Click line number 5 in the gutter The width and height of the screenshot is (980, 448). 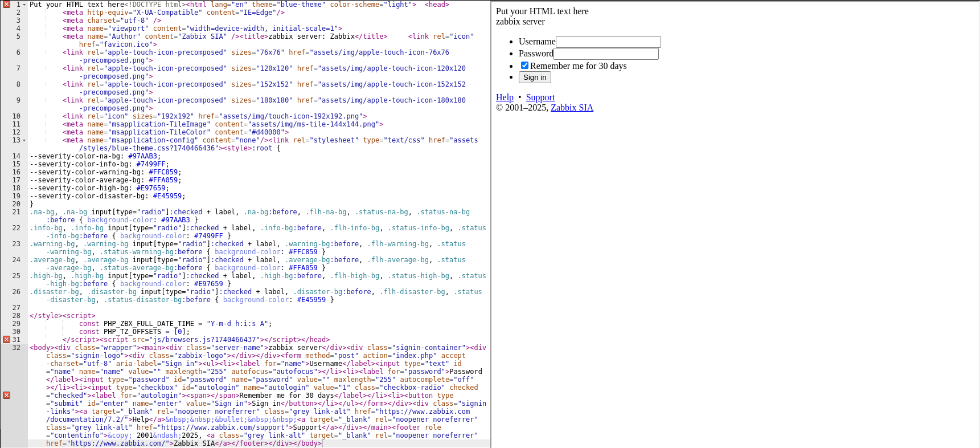18,36
